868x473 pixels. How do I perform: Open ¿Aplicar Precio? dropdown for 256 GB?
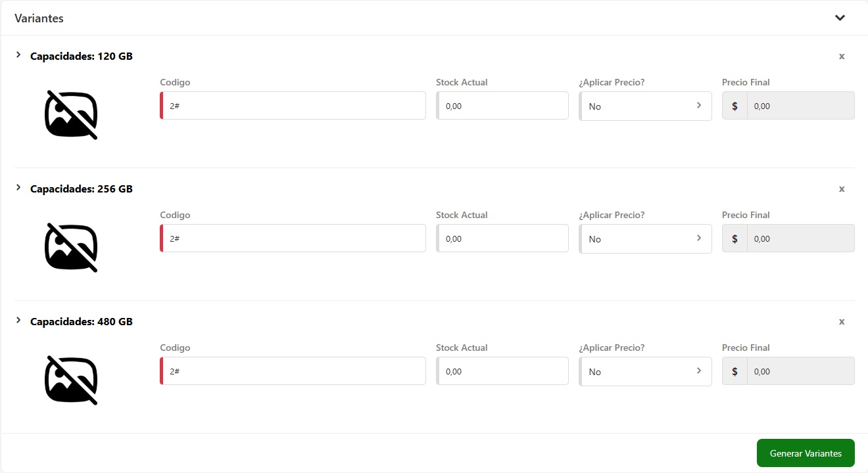click(645, 239)
